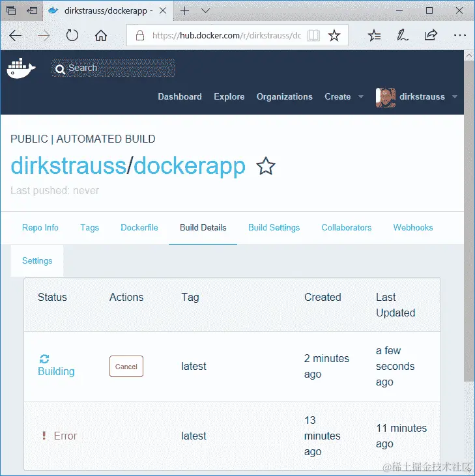Click the vertical scrollbar thumb

(469, 221)
